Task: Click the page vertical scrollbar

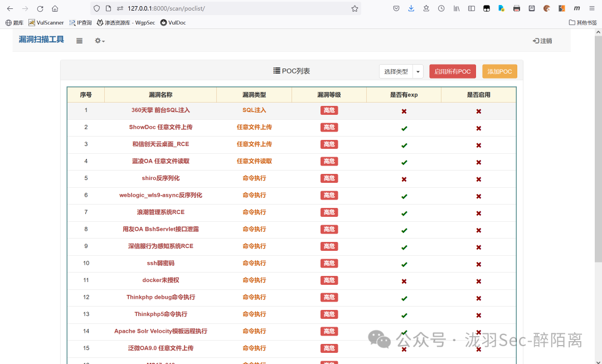Action: pyautogui.click(x=598, y=150)
